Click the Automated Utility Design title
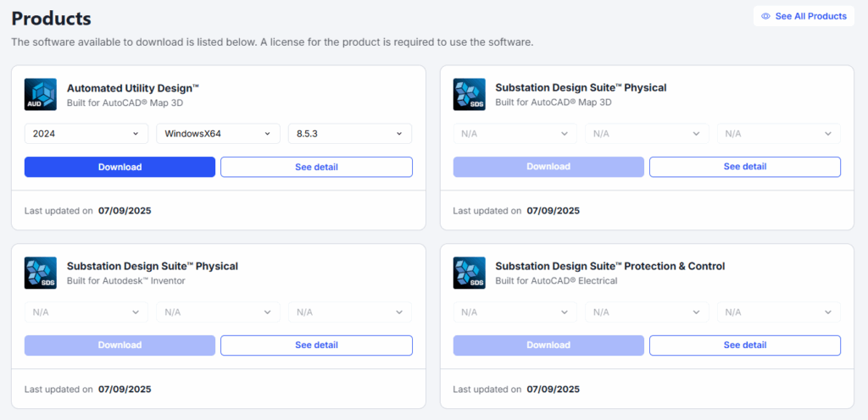Screen dimensions: 868x420 pyautogui.click(x=133, y=87)
